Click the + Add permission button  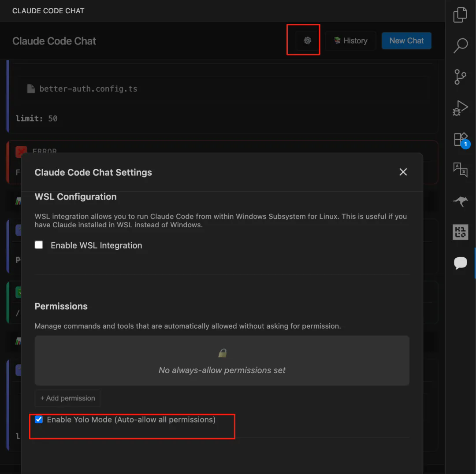click(x=68, y=398)
